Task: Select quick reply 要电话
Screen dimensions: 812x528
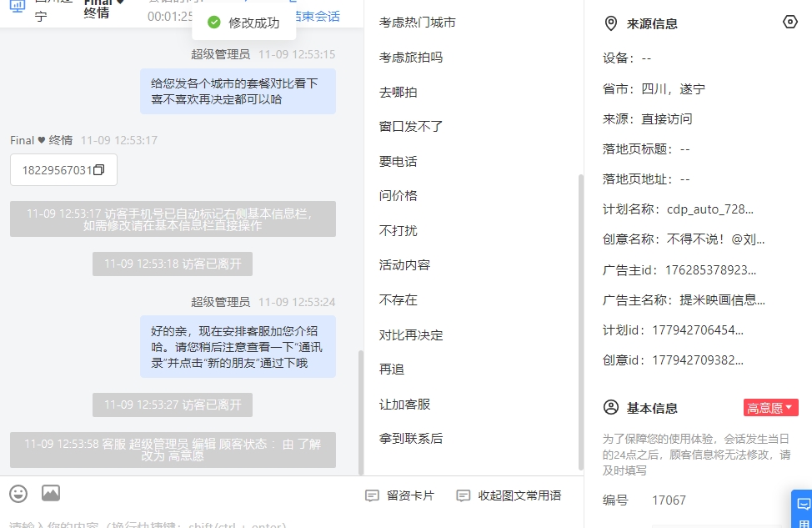Action: coord(398,161)
